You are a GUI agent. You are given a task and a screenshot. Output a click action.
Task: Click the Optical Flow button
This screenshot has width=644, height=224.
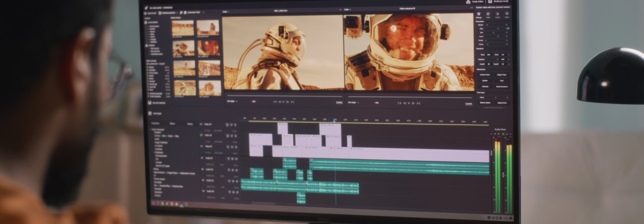tap(501, 103)
